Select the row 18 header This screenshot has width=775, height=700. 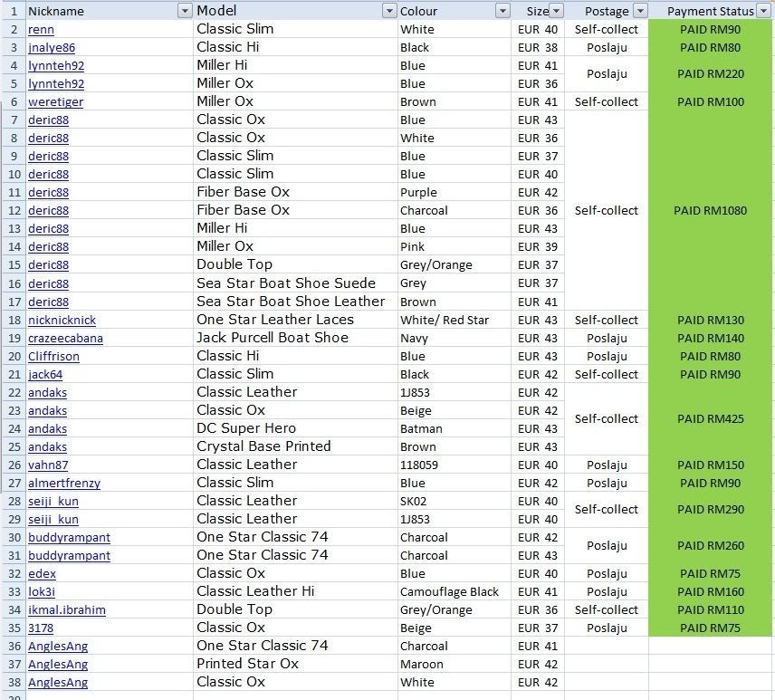click(x=12, y=321)
